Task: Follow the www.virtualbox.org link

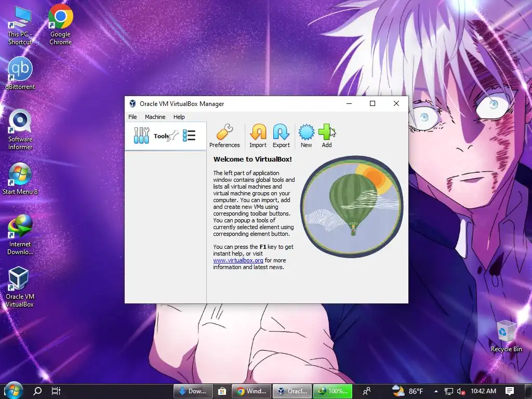Action: coord(238,260)
